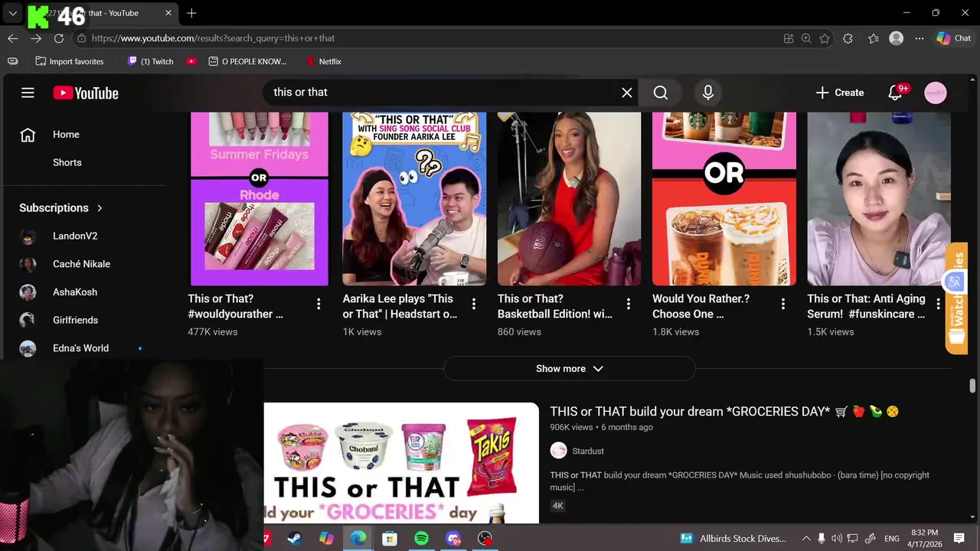Open the Netflix bookmark

pos(324,61)
